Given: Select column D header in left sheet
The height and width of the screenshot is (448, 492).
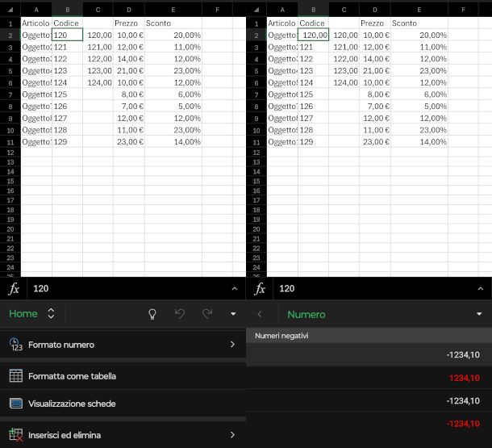Looking at the screenshot, I should pyautogui.click(x=129, y=10).
